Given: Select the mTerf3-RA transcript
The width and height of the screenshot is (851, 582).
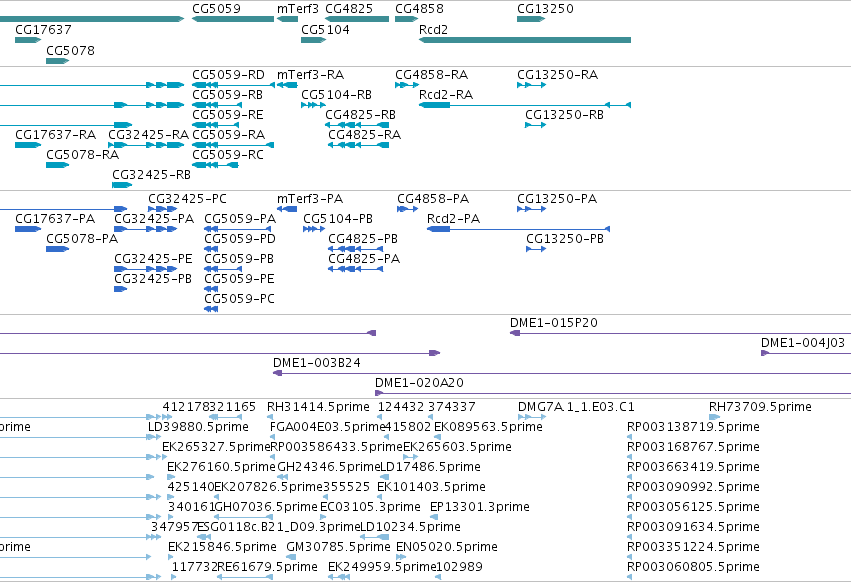Looking at the screenshot, I should click(x=287, y=85).
